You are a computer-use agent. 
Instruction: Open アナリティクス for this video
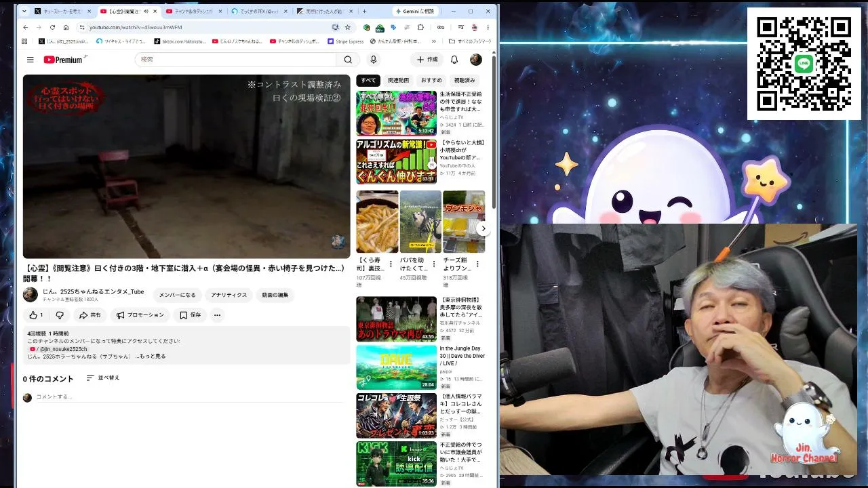(229, 295)
